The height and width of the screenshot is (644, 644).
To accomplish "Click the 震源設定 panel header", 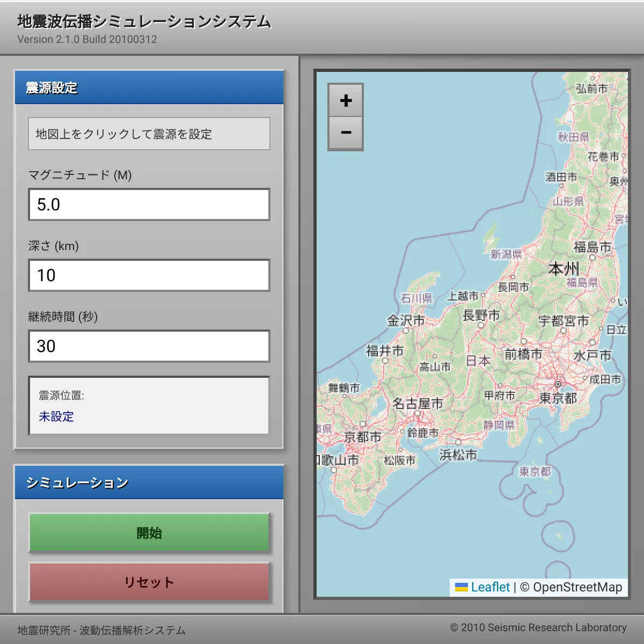I will [149, 87].
